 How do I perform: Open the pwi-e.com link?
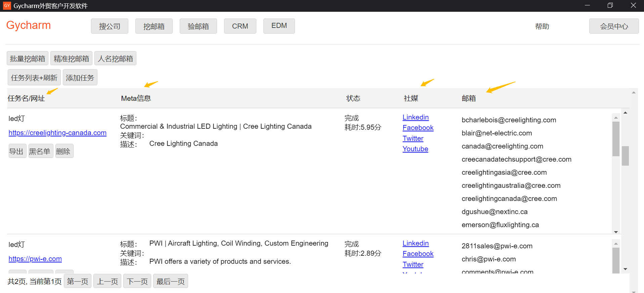click(x=35, y=259)
